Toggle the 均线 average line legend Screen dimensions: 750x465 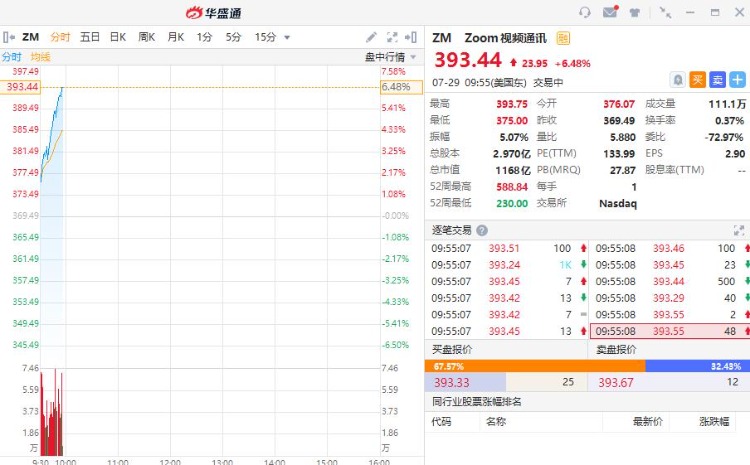tap(41, 57)
